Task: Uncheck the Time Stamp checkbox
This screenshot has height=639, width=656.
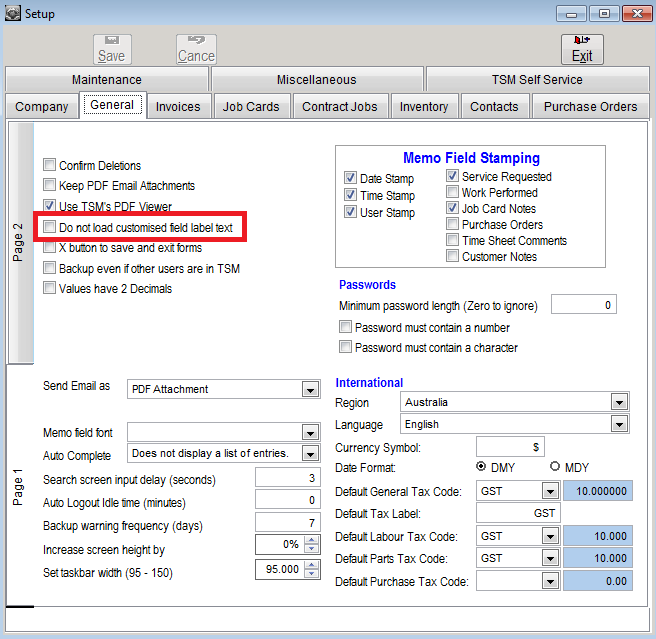Action: point(350,196)
